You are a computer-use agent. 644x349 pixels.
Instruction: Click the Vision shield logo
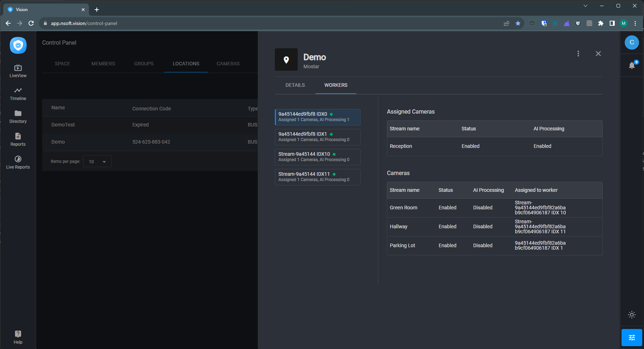point(18,45)
